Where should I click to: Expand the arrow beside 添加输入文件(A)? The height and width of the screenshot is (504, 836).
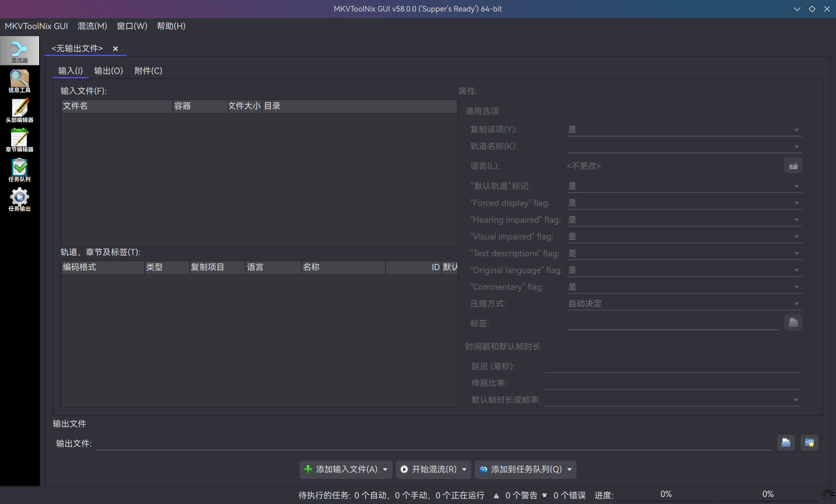pos(386,469)
